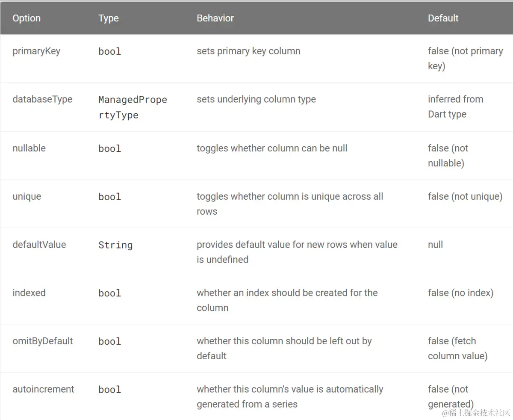Select the defaultValue option name
Viewport: 513px width, 420px height.
[x=39, y=245]
